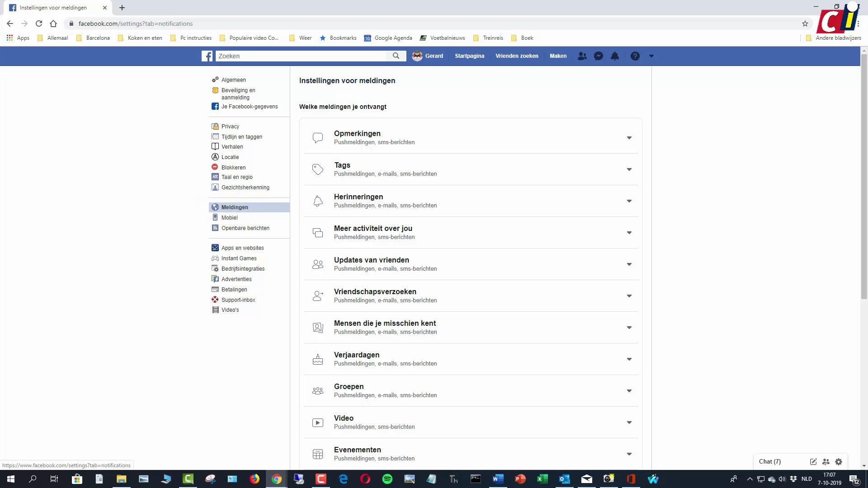Open the Chat (7) panel
The width and height of the screenshot is (868, 488).
[769, 461]
